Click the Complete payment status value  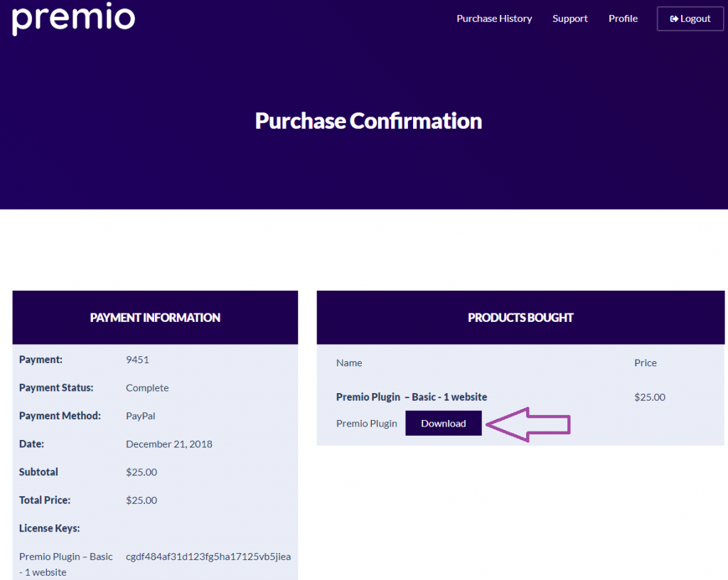(147, 388)
